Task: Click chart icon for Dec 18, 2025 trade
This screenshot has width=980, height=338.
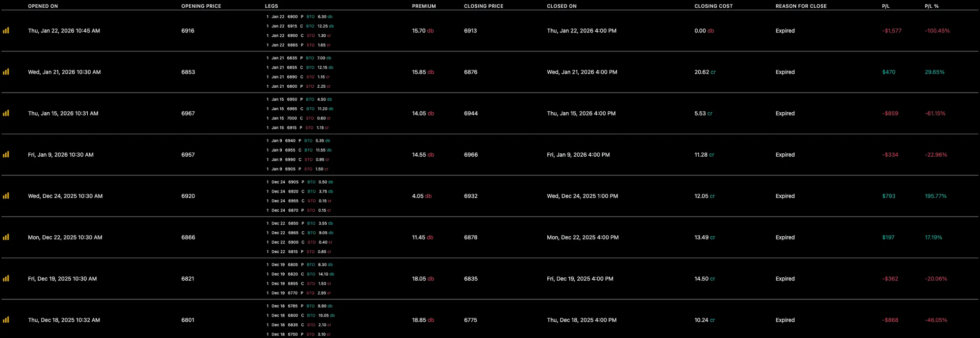Action: click(6, 320)
